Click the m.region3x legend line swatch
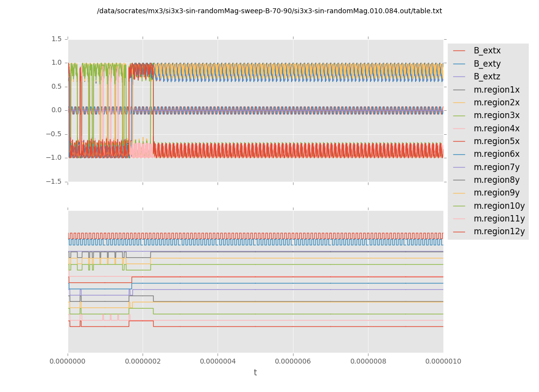This screenshot has width=539, height=392. click(x=459, y=116)
